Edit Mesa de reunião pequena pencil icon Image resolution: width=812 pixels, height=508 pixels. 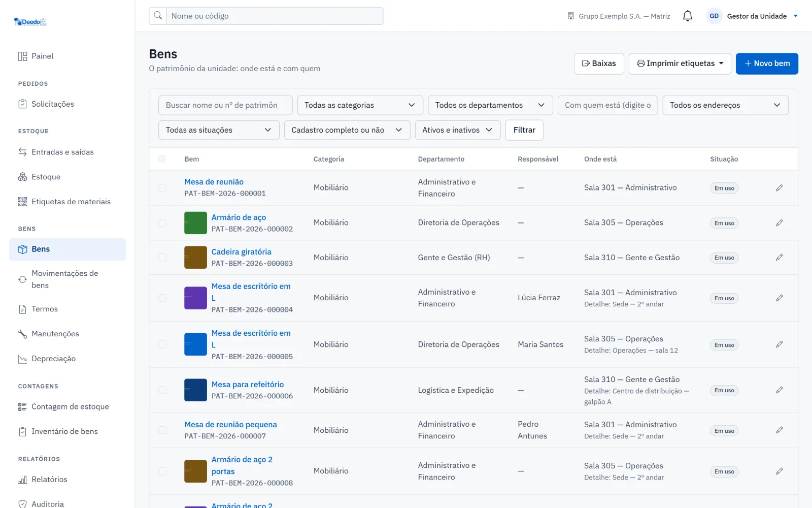click(779, 430)
